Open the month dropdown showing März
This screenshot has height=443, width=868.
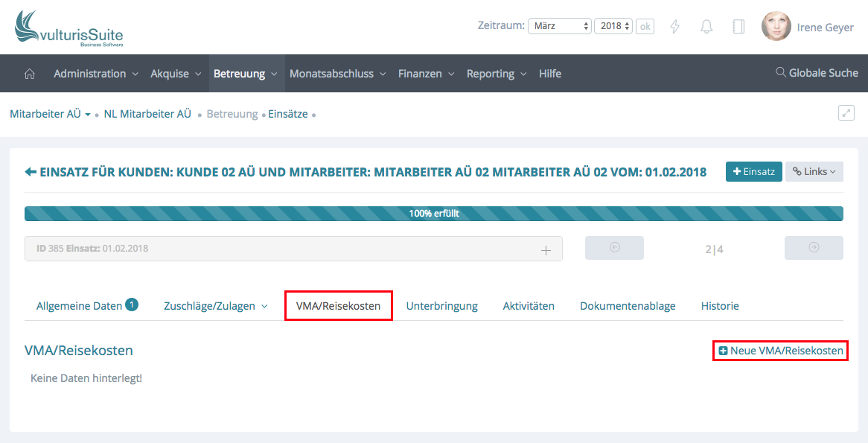click(560, 26)
